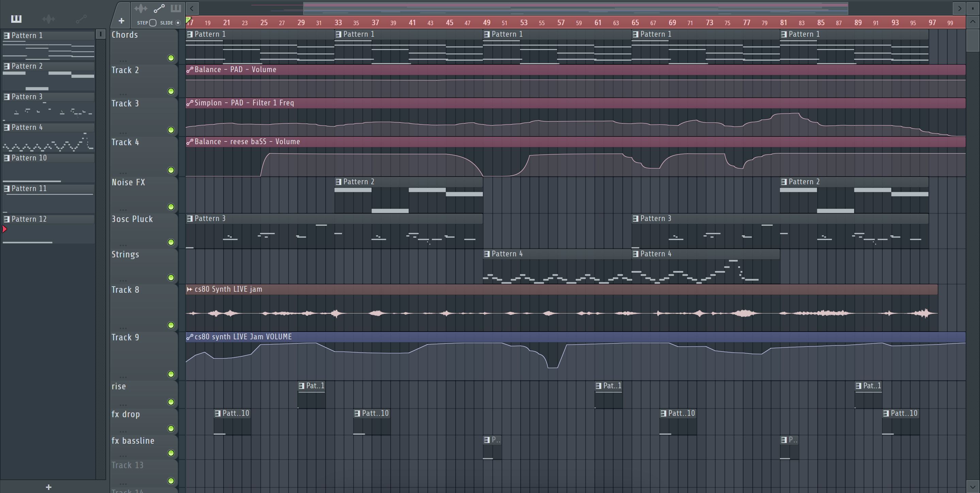The height and width of the screenshot is (493, 980).
Task: Open Balance - PAD - Volume clip menu
Action: [190, 70]
